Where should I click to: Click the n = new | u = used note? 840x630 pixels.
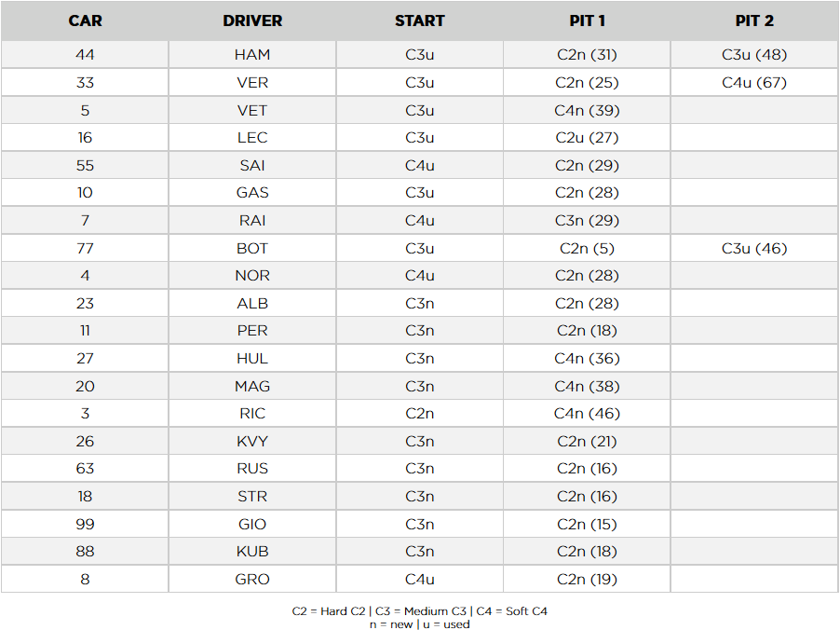[x=420, y=623]
